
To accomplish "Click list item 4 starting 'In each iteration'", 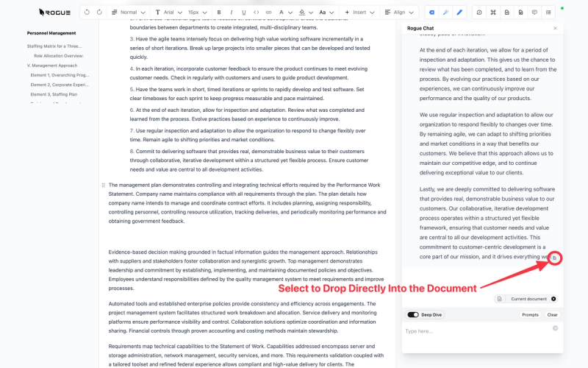I will click(x=248, y=73).
